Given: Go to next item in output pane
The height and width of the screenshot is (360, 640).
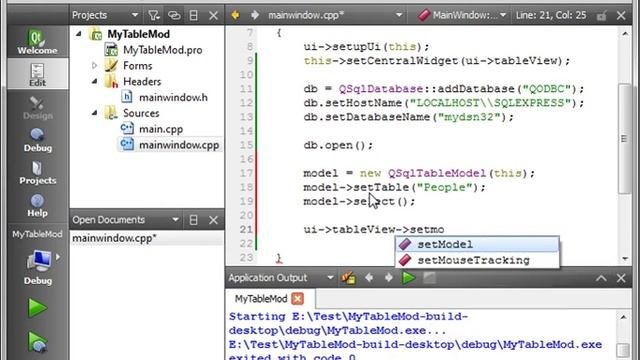Looking at the screenshot, I should point(389,278).
